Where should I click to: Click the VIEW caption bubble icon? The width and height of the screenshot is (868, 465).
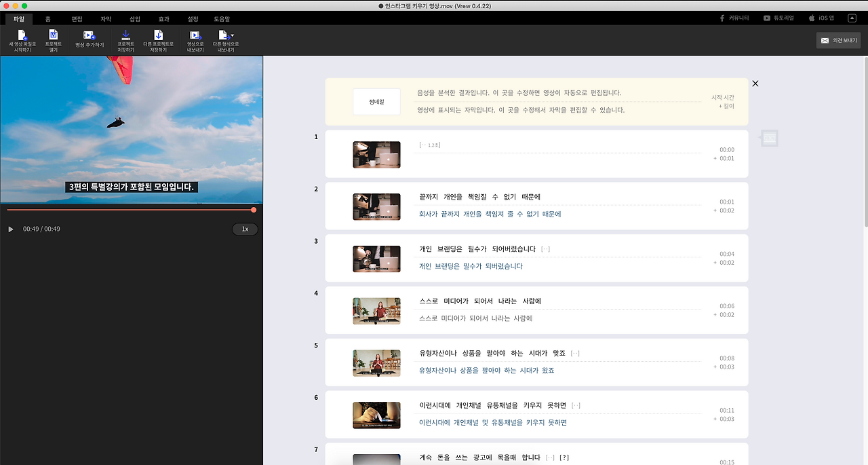click(x=769, y=138)
